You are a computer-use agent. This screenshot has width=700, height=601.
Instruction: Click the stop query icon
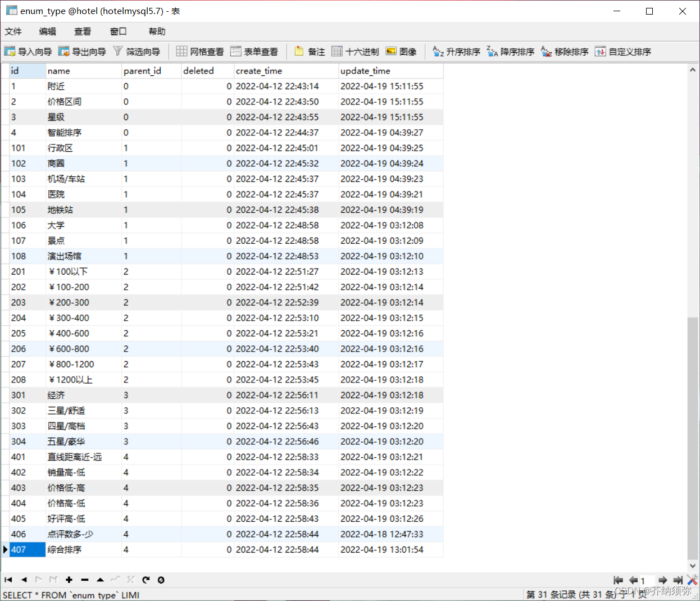(x=161, y=580)
